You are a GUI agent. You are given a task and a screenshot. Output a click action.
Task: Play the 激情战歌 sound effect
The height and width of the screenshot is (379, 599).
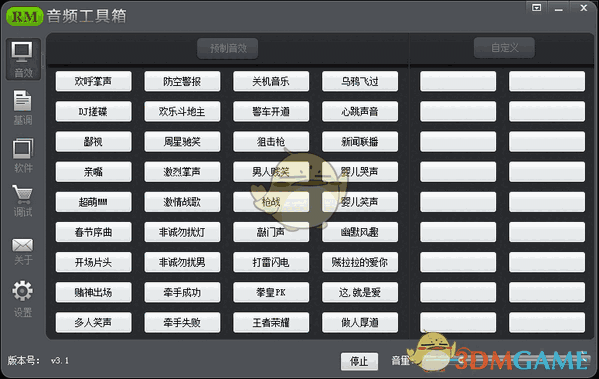coord(182,202)
